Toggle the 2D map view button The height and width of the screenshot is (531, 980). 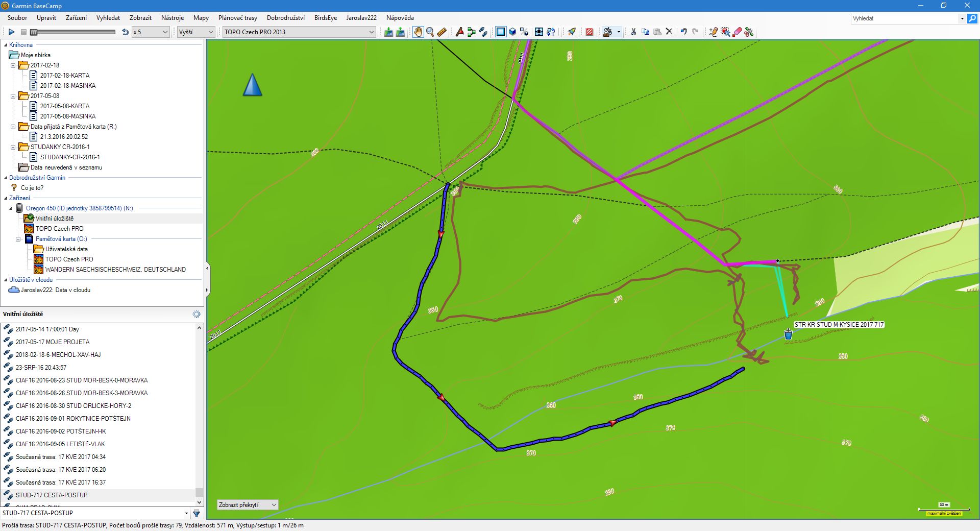tap(501, 32)
